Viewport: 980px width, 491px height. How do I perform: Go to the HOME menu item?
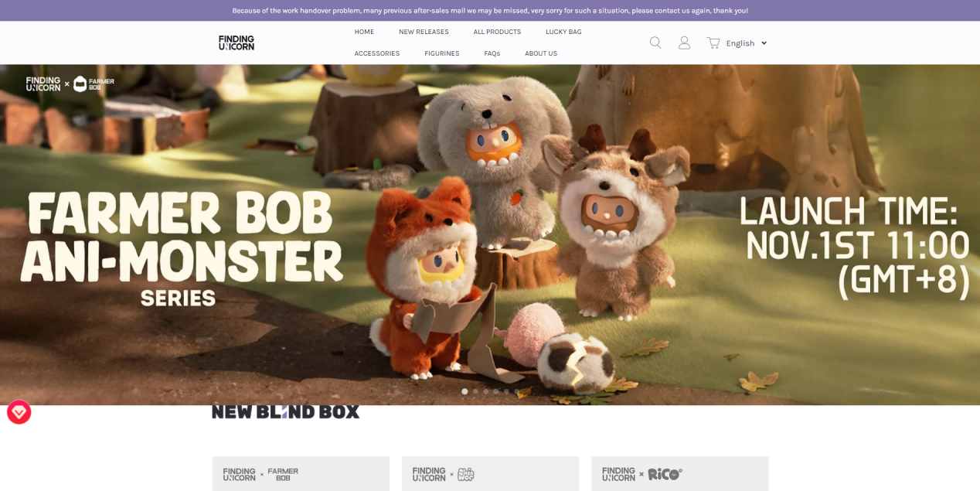[x=364, y=32]
